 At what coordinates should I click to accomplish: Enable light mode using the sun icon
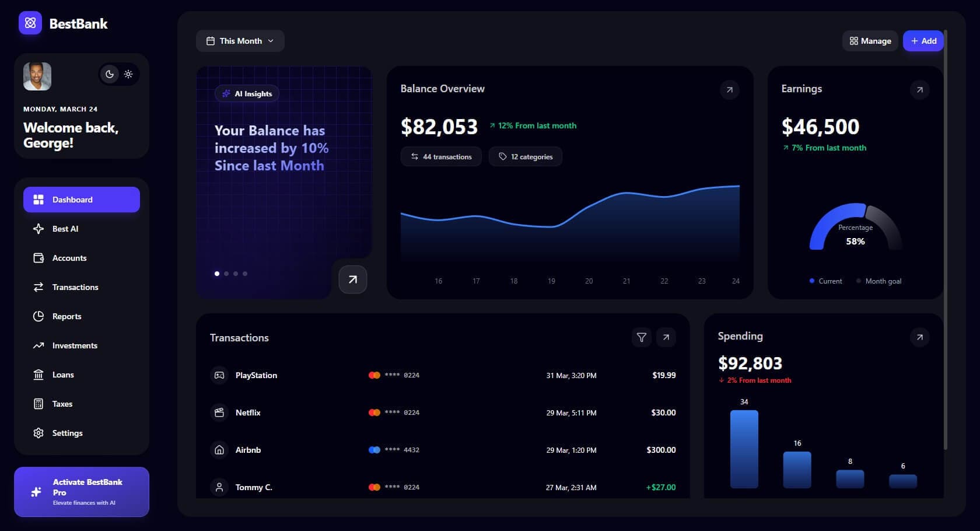tap(128, 74)
